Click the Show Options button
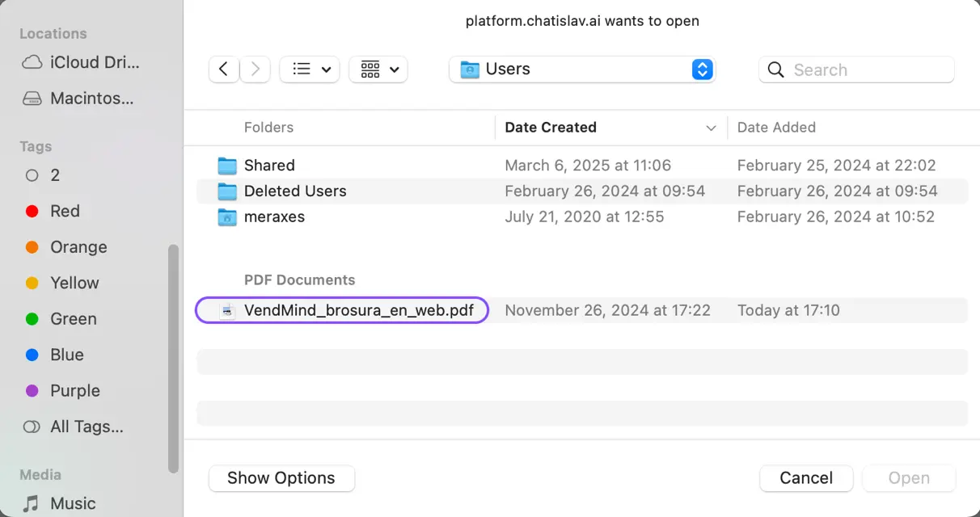The height and width of the screenshot is (517, 980). (x=281, y=478)
